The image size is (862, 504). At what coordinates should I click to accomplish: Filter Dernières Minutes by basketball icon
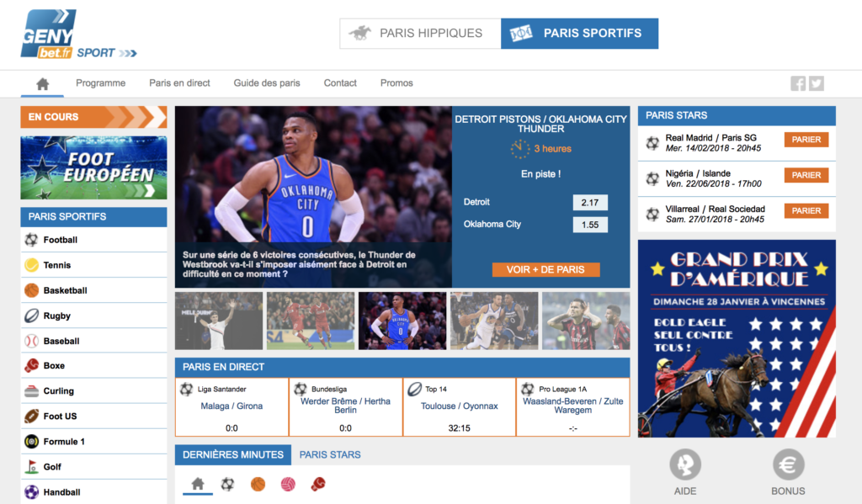(x=258, y=484)
